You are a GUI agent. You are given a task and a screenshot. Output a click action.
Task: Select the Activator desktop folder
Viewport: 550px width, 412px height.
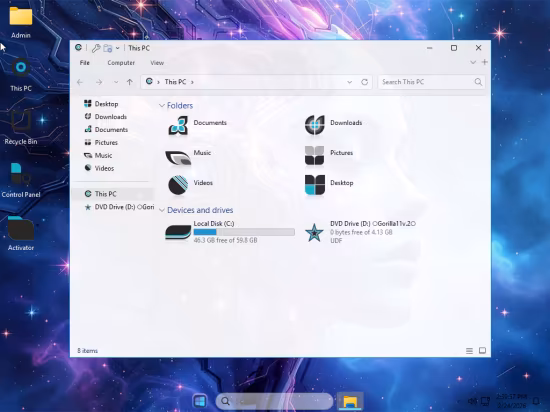click(21, 234)
